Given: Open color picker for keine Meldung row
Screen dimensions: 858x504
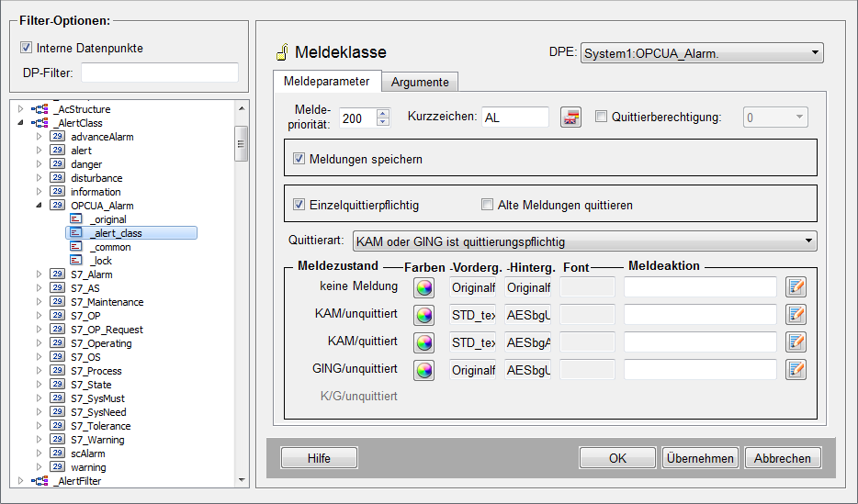Looking at the screenshot, I should tap(423, 287).
